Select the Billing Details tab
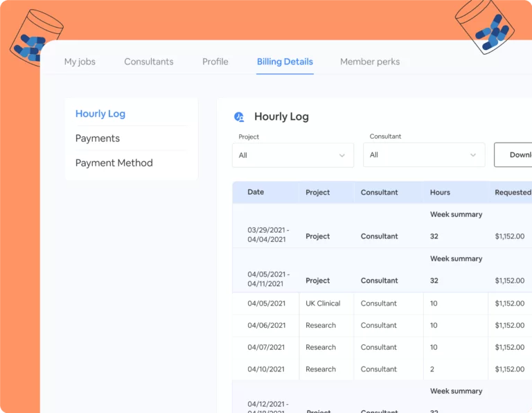 (x=285, y=62)
